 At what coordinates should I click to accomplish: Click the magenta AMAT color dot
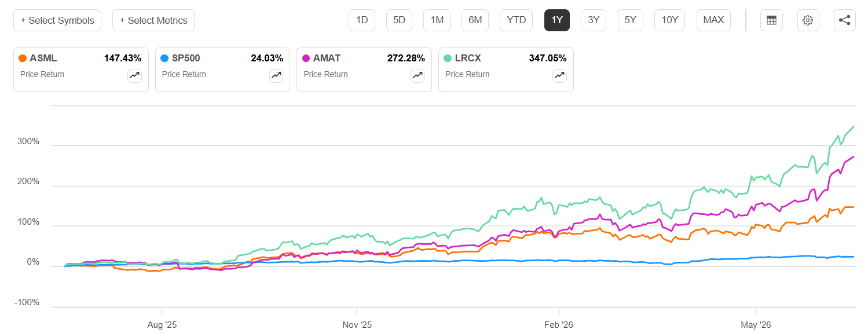tap(306, 58)
